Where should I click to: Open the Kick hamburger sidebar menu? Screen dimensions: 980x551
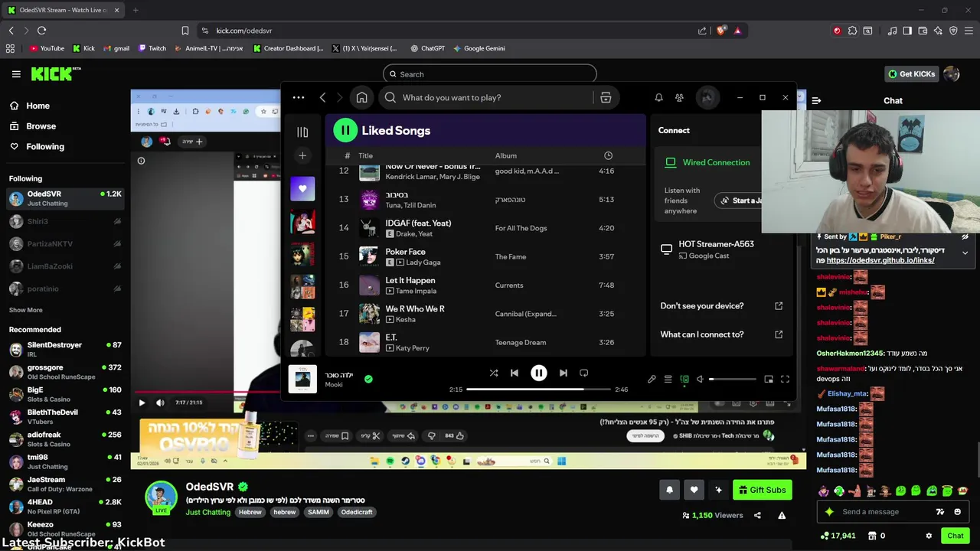16,74
